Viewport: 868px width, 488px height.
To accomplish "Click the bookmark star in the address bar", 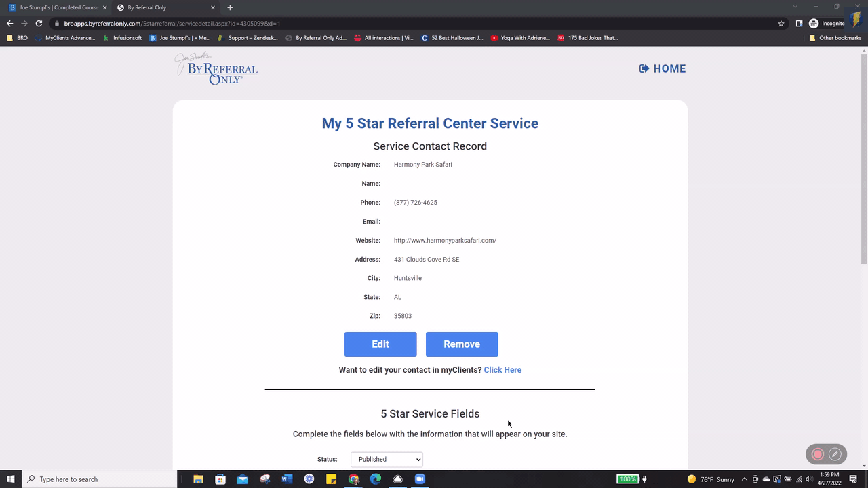I will (x=781, y=22).
